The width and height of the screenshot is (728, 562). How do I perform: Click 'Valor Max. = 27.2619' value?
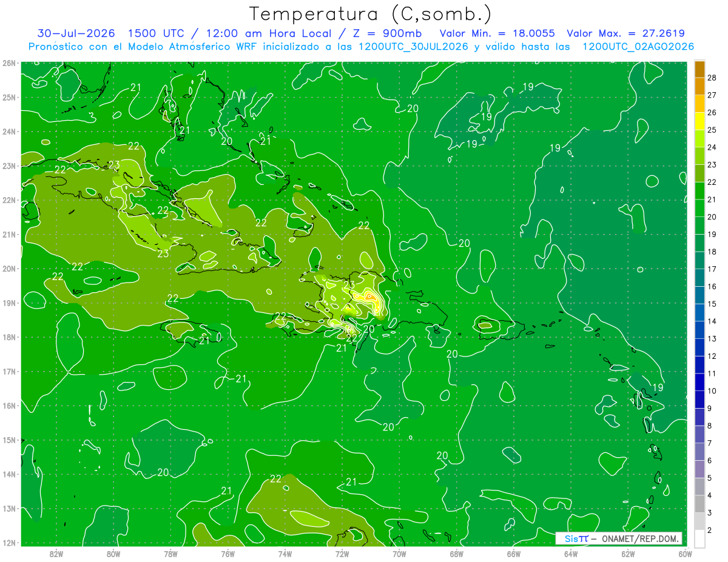pos(625,33)
